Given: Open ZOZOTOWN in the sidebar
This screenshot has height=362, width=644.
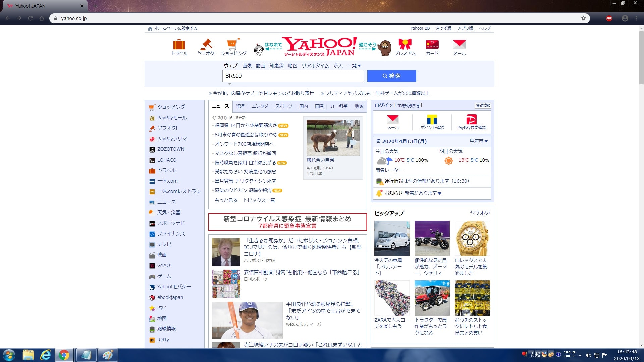Looking at the screenshot, I should point(171,149).
